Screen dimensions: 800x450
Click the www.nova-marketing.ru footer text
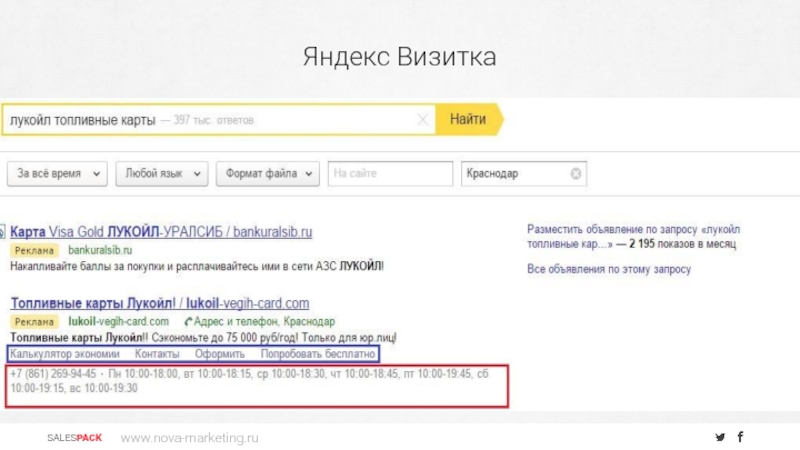[189, 438]
